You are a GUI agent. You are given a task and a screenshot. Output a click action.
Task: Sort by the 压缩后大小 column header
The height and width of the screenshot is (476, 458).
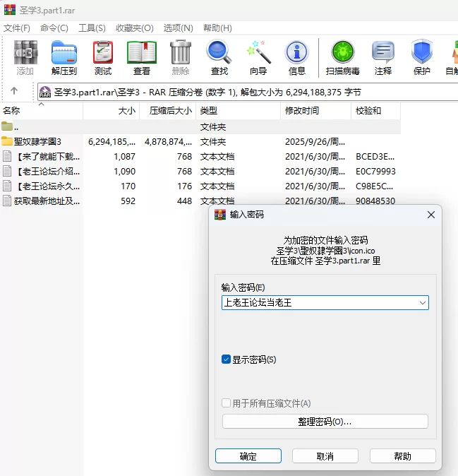click(x=168, y=110)
